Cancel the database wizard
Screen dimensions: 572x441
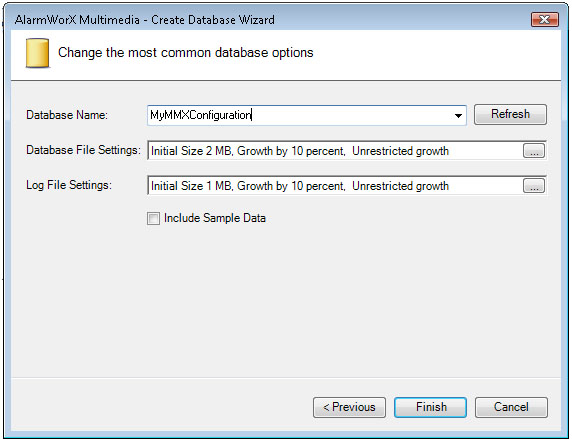pos(511,407)
